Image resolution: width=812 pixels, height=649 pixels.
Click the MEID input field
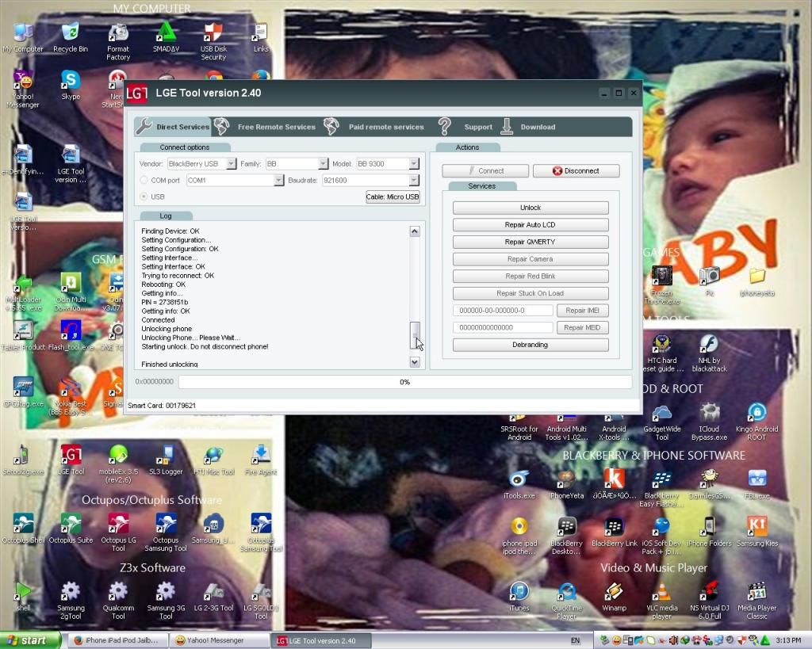click(x=503, y=327)
